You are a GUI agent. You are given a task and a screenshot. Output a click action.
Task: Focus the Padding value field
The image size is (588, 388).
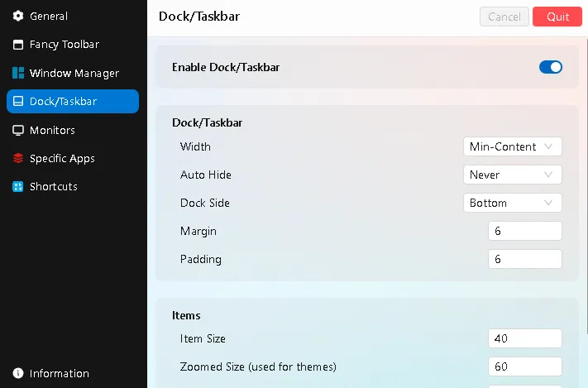point(524,259)
